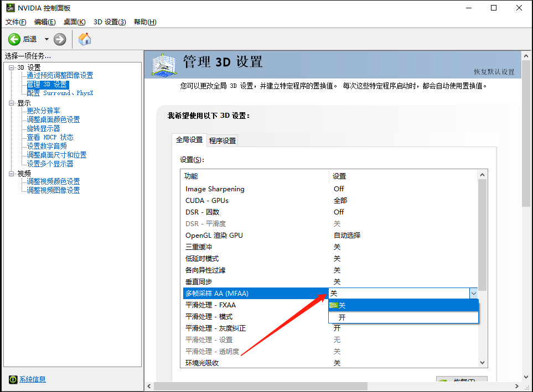This screenshot has width=533, height=392.
Task: Click the green Back navigation arrow
Action: click(15, 39)
